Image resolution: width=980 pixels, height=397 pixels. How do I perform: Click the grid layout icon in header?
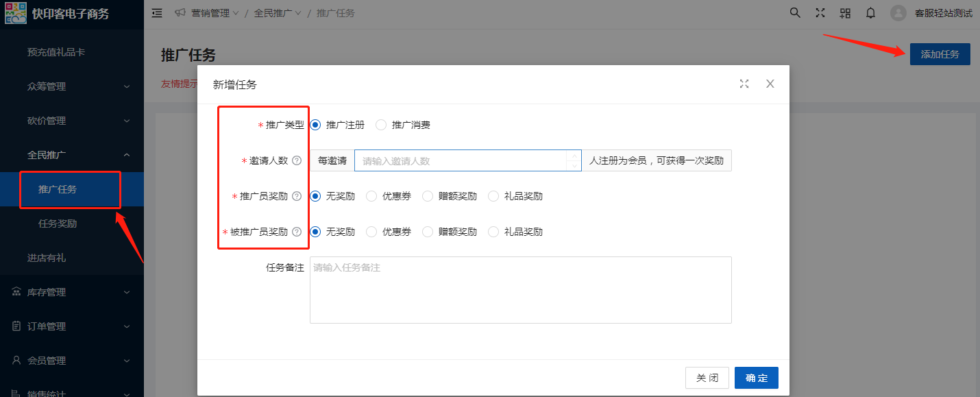tap(845, 13)
